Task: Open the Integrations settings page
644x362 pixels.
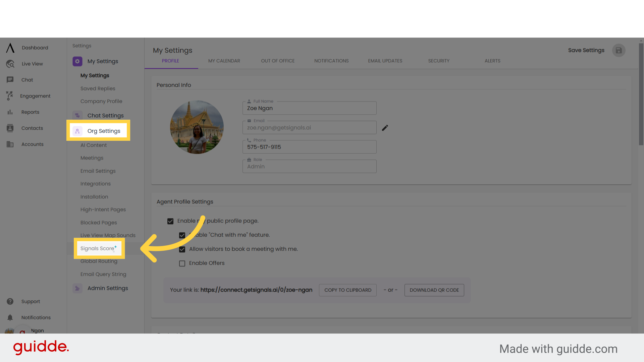Action: 96,184
